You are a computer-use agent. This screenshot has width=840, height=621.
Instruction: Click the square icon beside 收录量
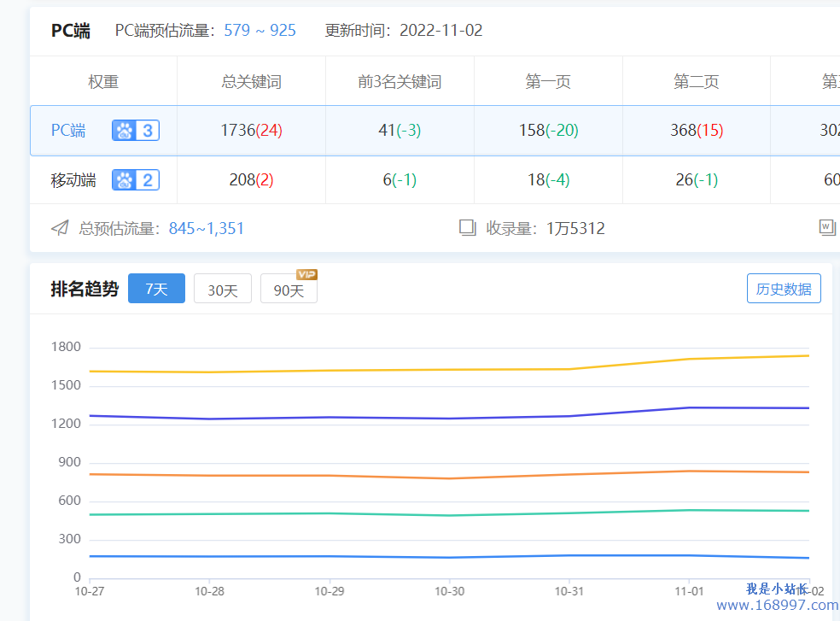(x=468, y=227)
